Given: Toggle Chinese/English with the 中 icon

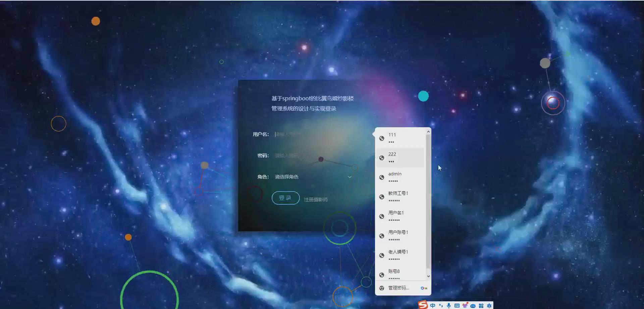Looking at the screenshot, I should click(x=433, y=305).
